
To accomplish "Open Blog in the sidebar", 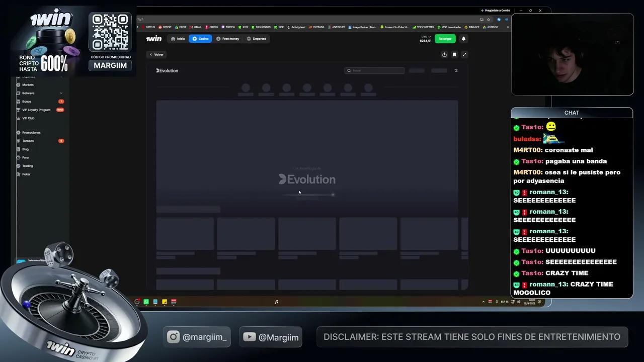I will click(x=25, y=149).
